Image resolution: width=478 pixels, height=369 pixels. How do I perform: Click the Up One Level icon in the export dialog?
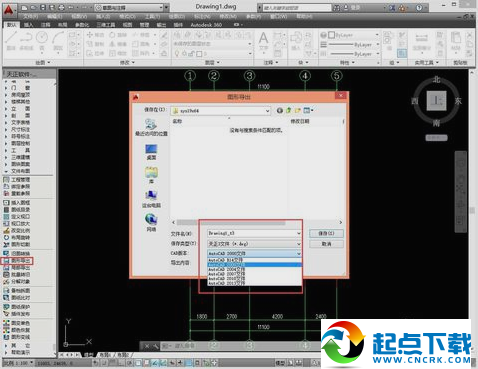[x=289, y=110]
